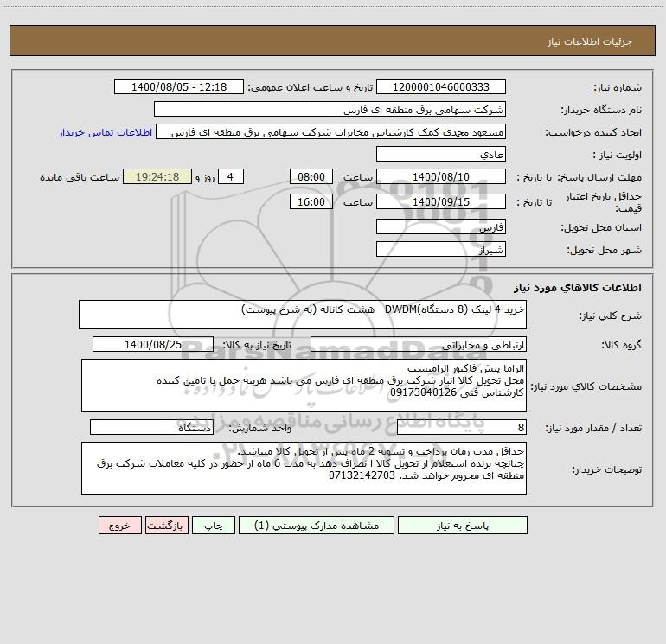Click the ساعت باقی مانده text
The image size is (666, 644).
point(80,177)
